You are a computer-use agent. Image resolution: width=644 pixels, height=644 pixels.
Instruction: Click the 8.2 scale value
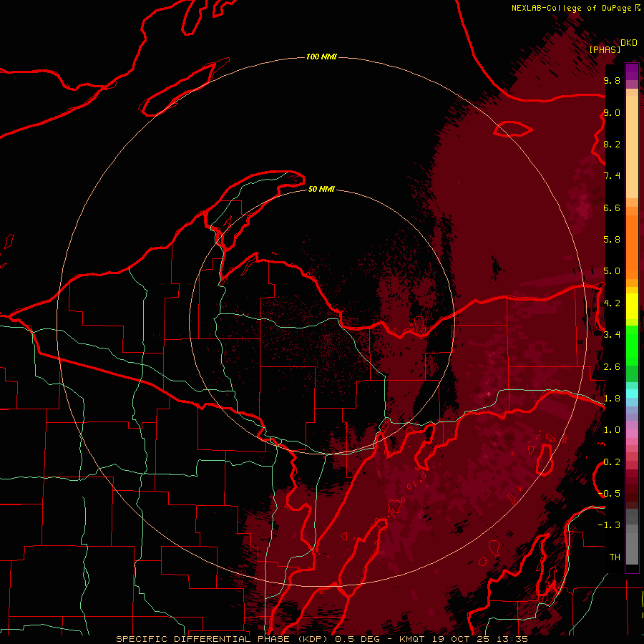612,144
